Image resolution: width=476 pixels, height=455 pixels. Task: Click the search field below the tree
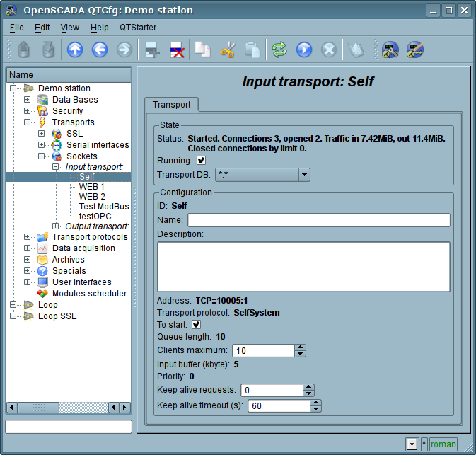[69, 427]
